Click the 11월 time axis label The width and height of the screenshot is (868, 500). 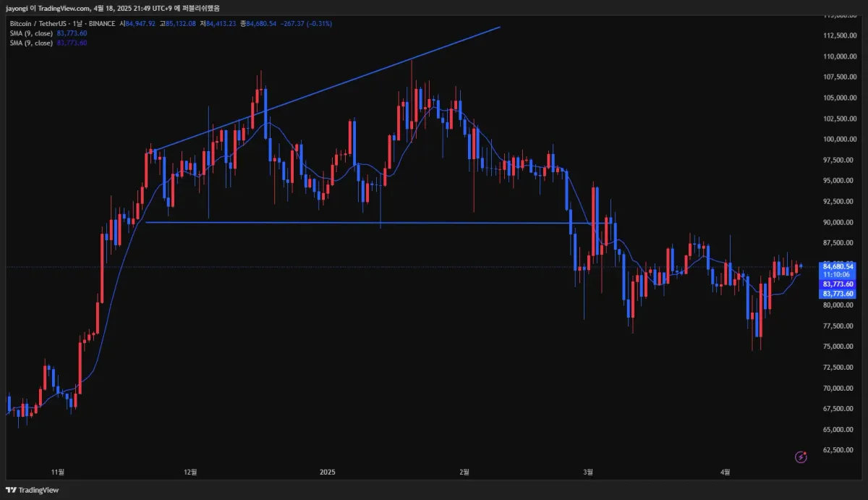pyautogui.click(x=58, y=473)
